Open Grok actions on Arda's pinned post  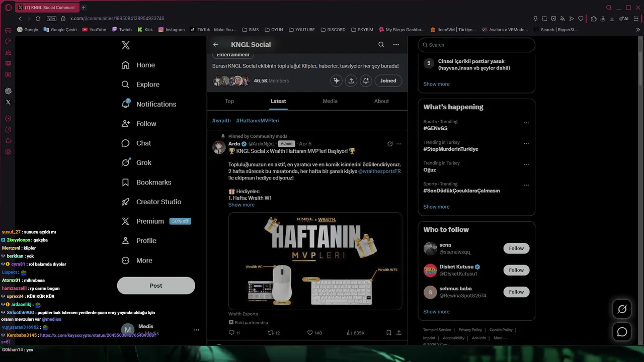coord(390,144)
